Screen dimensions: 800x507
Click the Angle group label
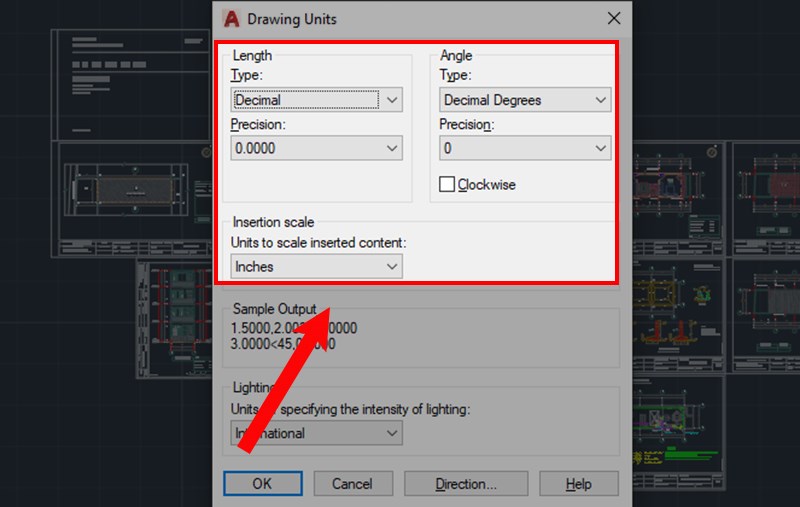(x=456, y=55)
